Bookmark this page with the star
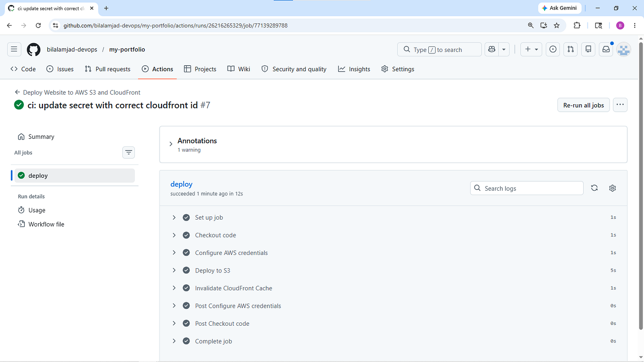The width and height of the screenshot is (644, 362). coord(557,26)
